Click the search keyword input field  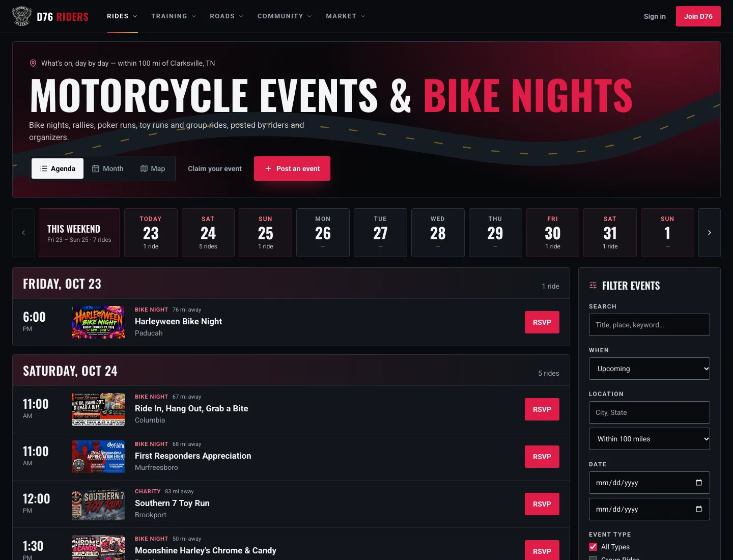tap(650, 325)
